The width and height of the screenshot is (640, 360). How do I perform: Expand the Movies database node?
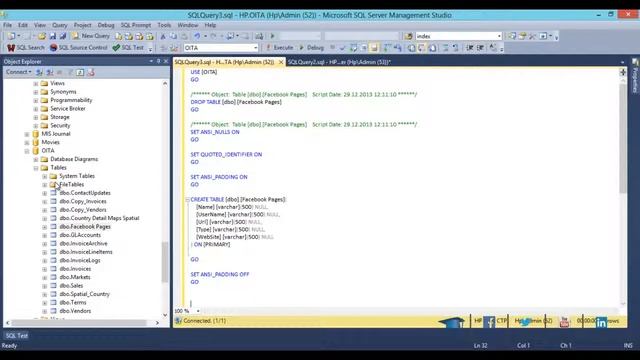[x=27, y=142]
